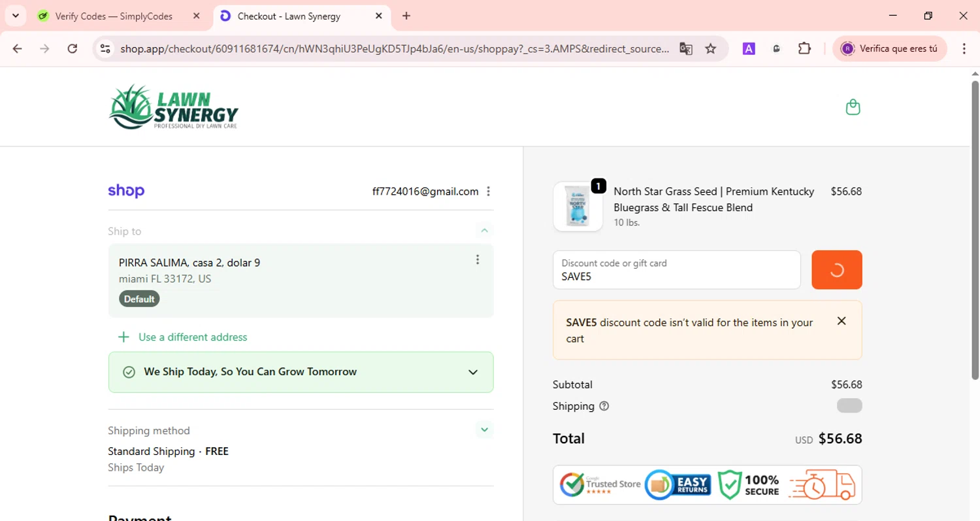
Task: Click the browser address bar URL
Action: (x=395, y=48)
